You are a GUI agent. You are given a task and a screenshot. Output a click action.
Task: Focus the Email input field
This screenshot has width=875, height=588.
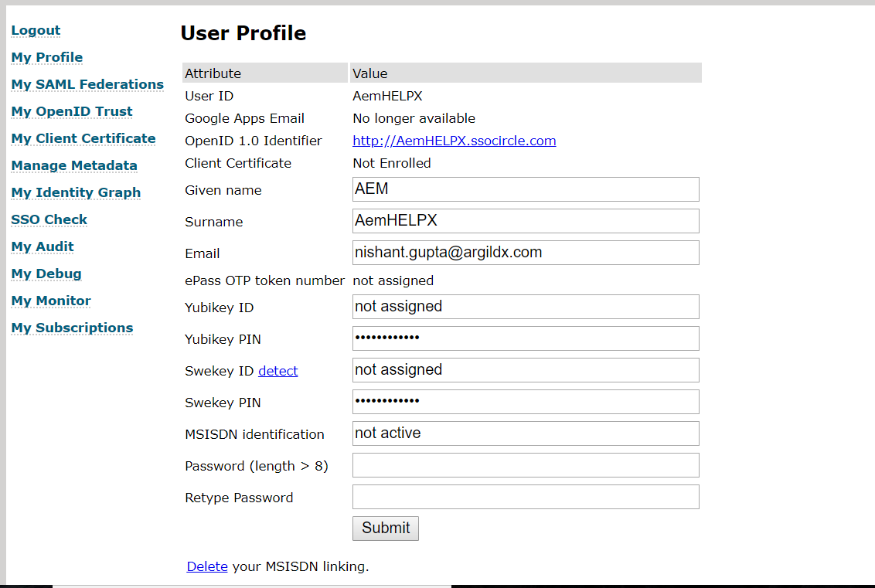[526, 253]
